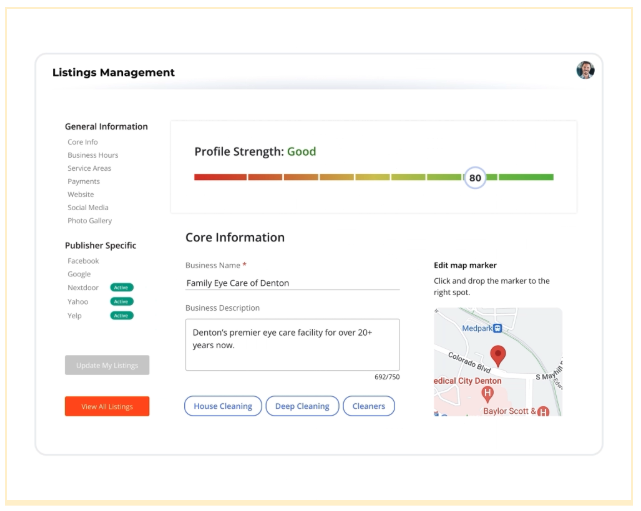Select Google publisher settings
The image size is (641, 511).
click(79, 274)
